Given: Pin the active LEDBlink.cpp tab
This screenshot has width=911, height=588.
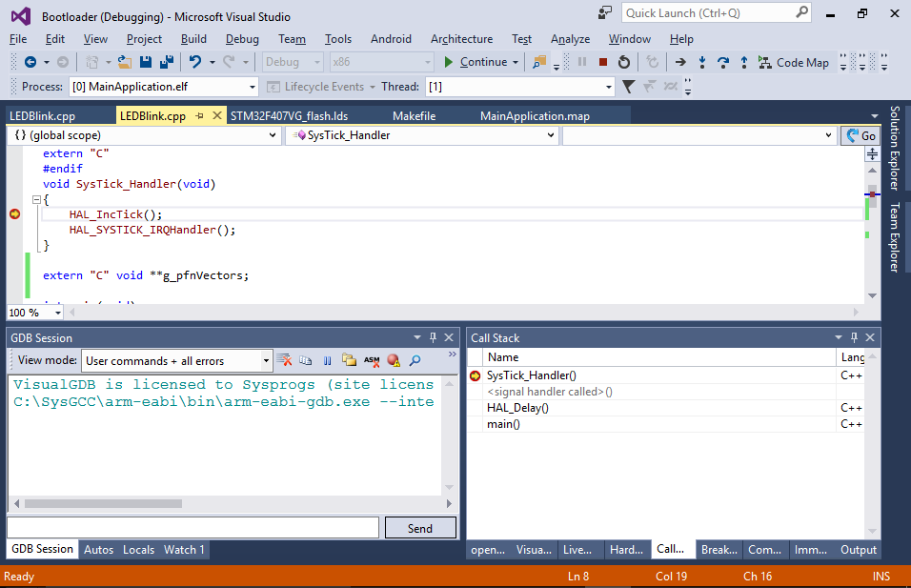Looking at the screenshot, I should (x=199, y=116).
